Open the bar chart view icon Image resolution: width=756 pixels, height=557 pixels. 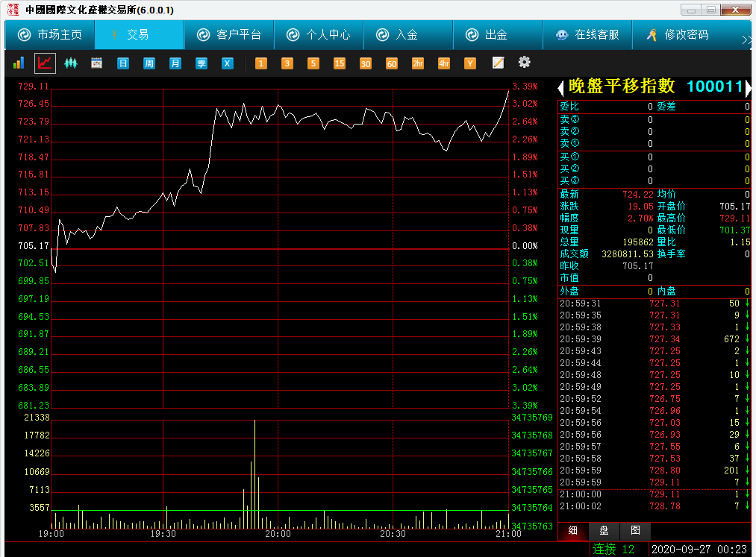[19, 63]
